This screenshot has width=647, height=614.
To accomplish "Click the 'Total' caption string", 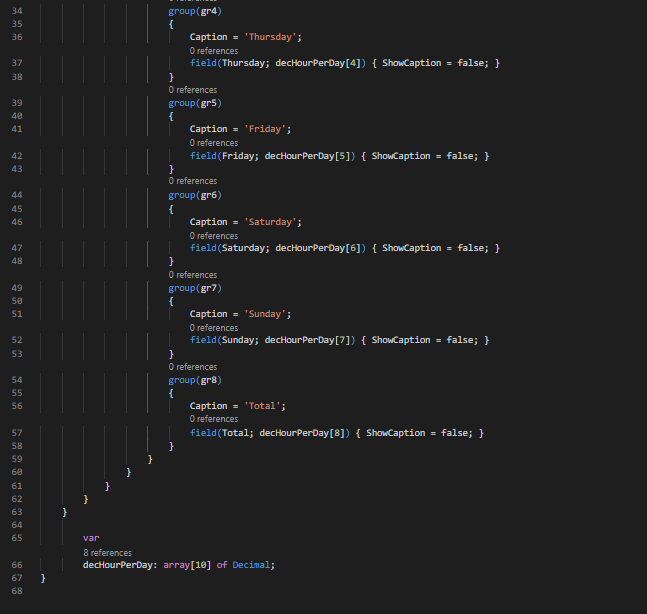I will pyautogui.click(x=262, y=406).
